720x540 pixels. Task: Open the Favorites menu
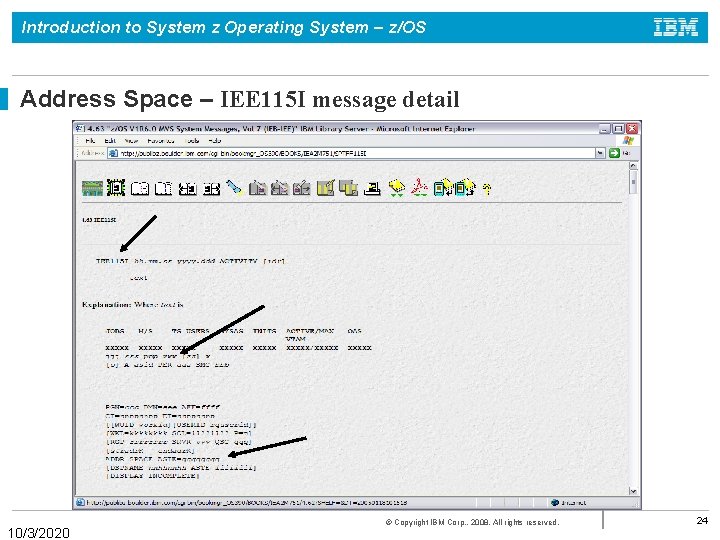click(161, 141)
